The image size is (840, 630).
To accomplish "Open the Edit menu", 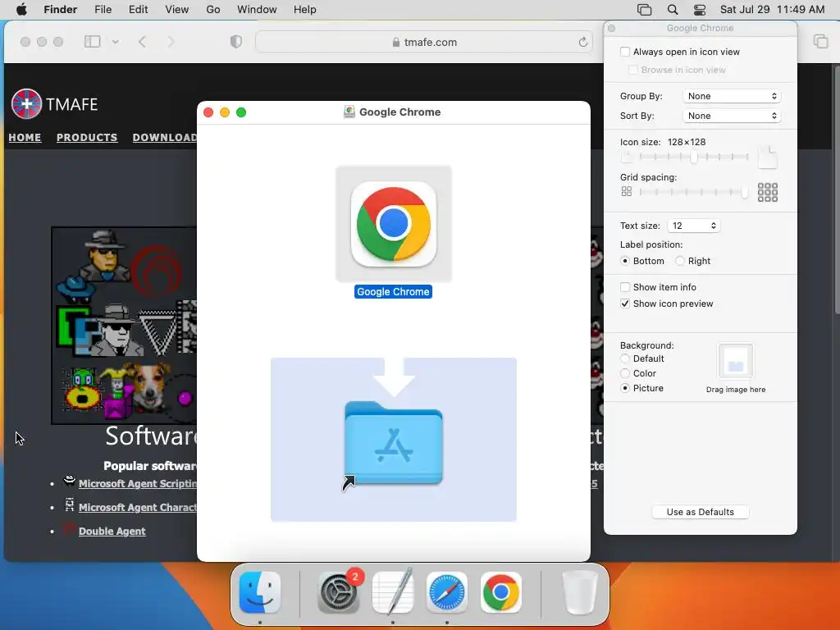I will pyautogui.click(x=138, y=10).
